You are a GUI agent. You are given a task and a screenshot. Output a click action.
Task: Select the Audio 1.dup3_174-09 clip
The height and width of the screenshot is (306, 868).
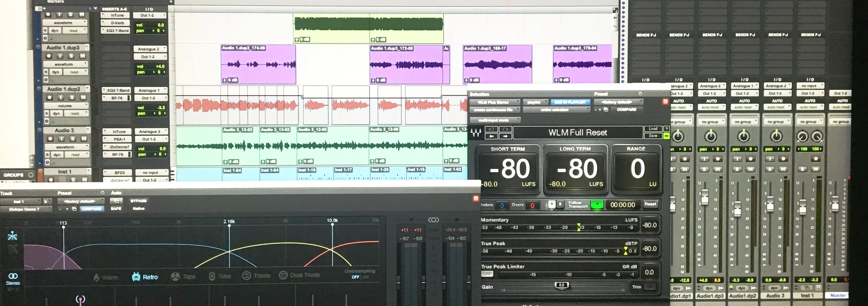pyautogui.click(x=258, y=64)
